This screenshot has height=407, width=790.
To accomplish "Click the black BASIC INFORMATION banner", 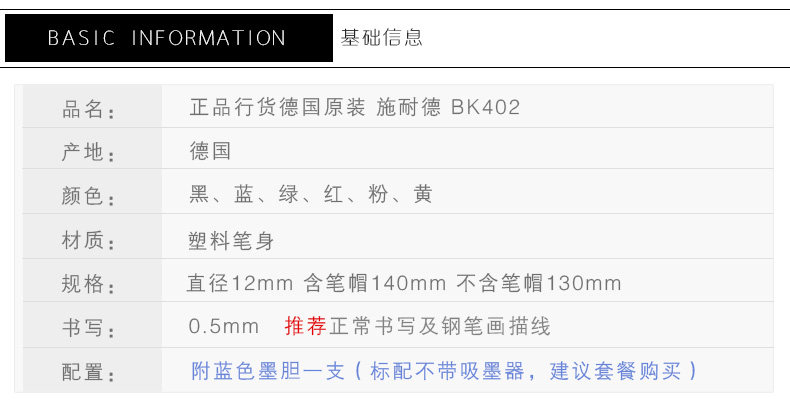I will click(167, 38).
